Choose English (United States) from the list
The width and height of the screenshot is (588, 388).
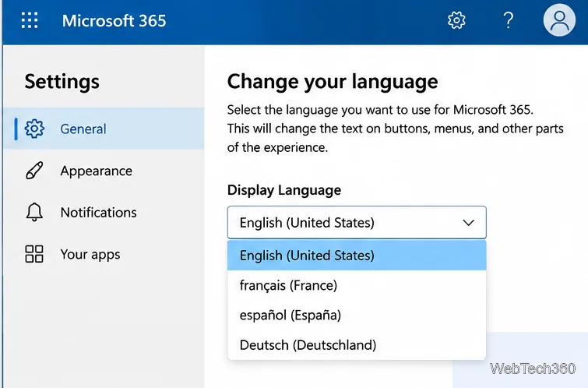click(357, 256)
